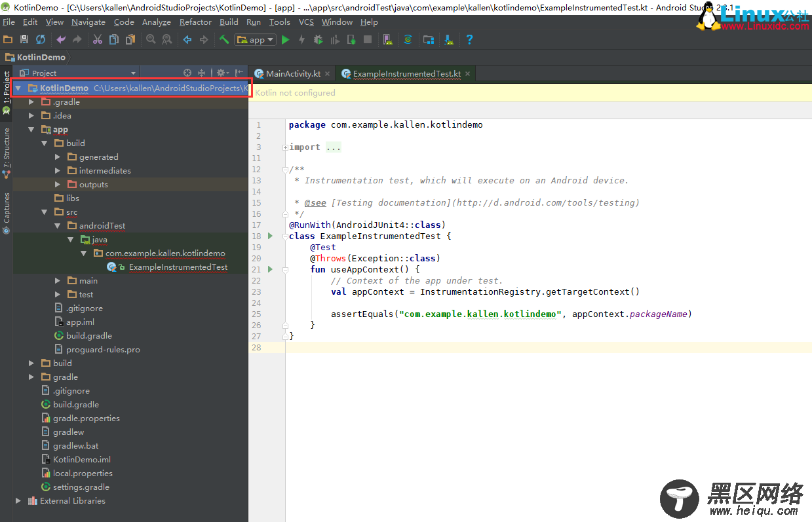Click the Paste clipboard icon
This screenshot has height=522, width=812.
(x=130, y=40)
